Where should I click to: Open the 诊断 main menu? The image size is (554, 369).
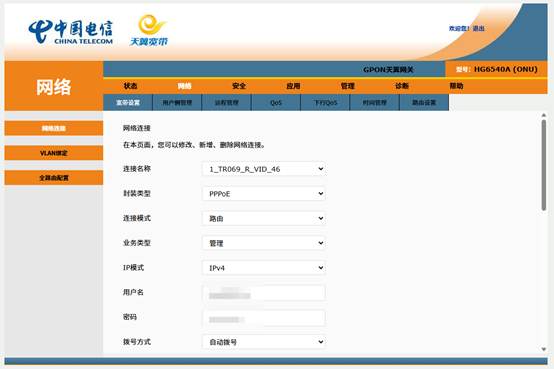click(x=402, y=86)
